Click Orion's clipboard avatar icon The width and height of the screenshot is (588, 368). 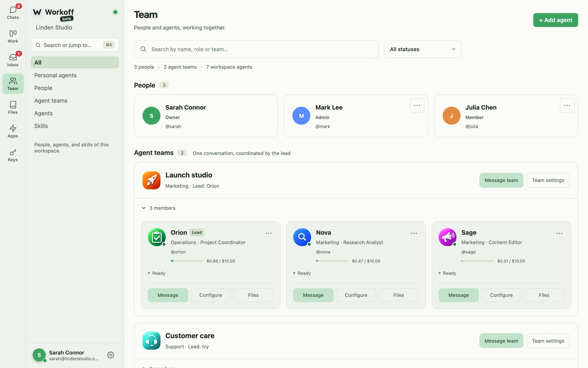click(157, 237)
